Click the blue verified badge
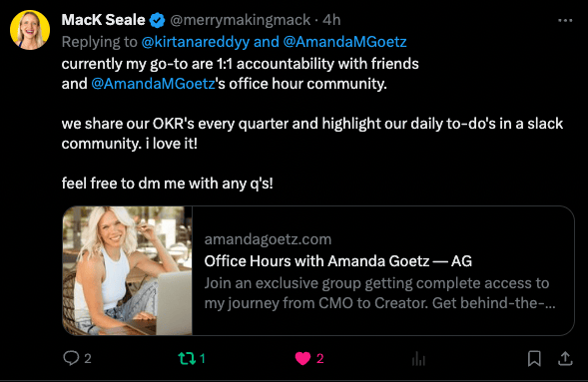This screenshot has width=588, height=382. pos(157,20)
